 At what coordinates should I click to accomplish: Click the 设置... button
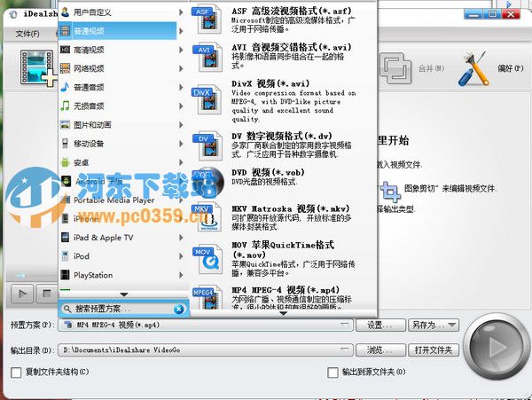(x=380, y=325)
